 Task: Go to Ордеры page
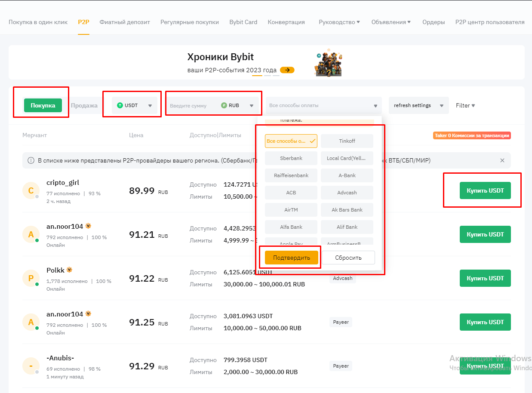(434, 22)
